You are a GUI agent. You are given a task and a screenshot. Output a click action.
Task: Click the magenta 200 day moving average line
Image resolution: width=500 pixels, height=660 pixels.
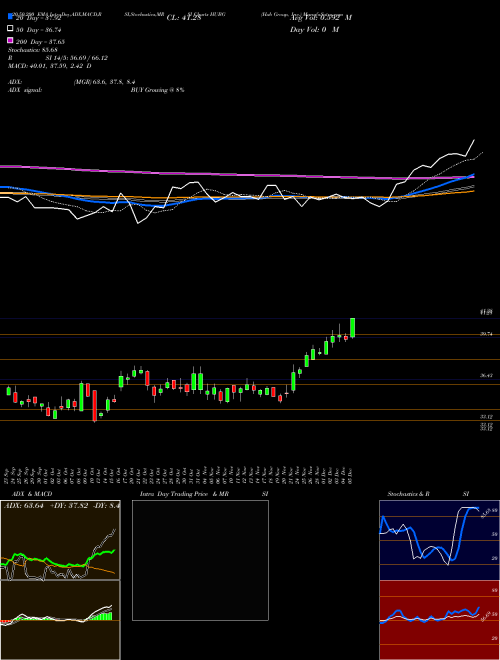[x=236, y=174]
